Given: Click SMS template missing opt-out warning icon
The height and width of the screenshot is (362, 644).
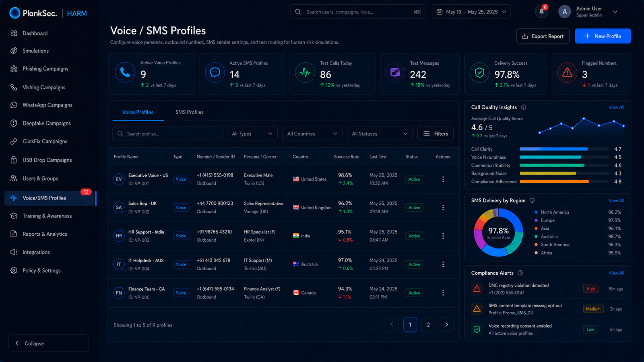Looking at the screenshot, I should (x=477, y=309).
